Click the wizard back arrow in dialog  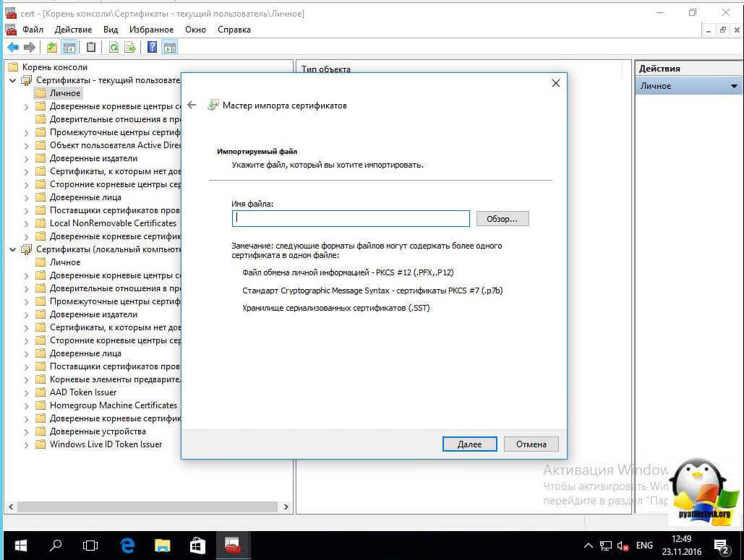tap(192, 105)
